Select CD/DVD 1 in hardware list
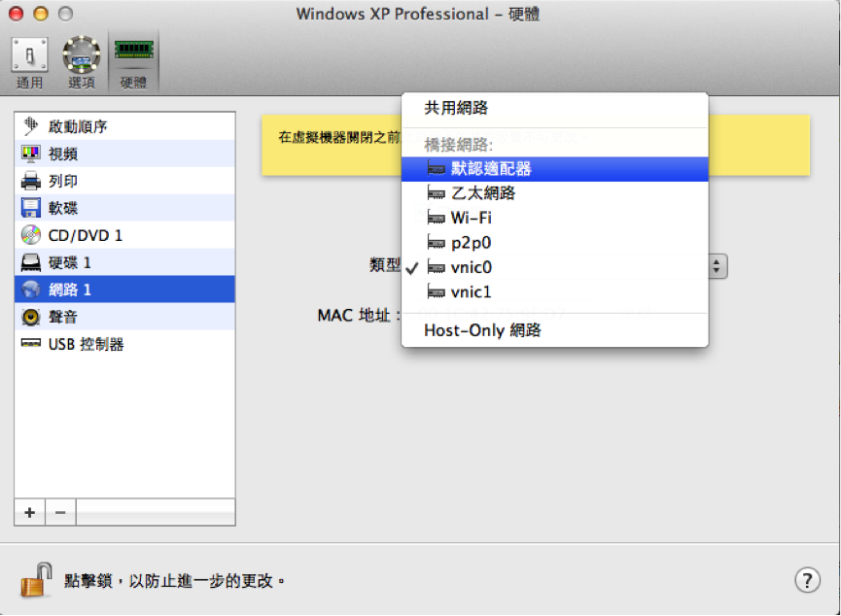The width and height of the screenshot is (841, 616). click(x=124, y=235)
